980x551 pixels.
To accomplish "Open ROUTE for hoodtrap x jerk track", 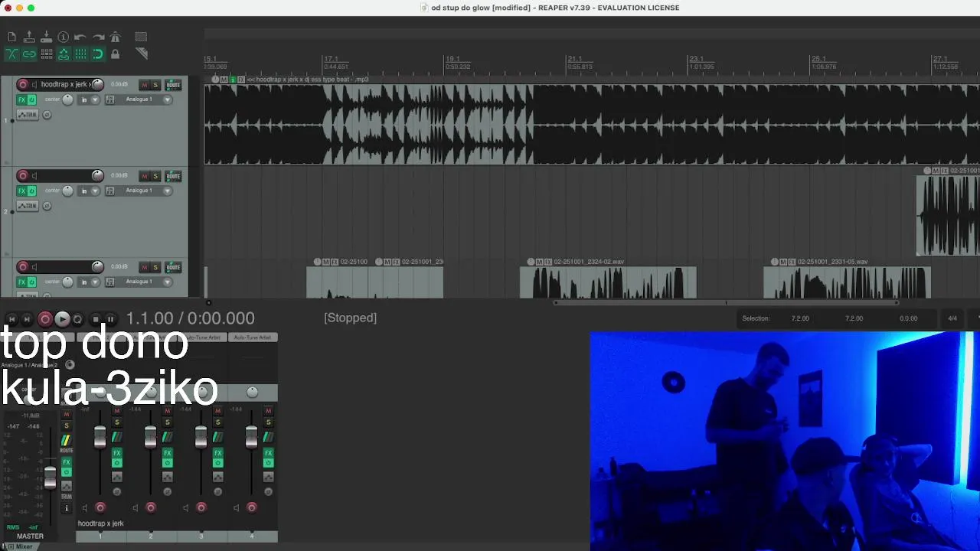I will point(173,85).
